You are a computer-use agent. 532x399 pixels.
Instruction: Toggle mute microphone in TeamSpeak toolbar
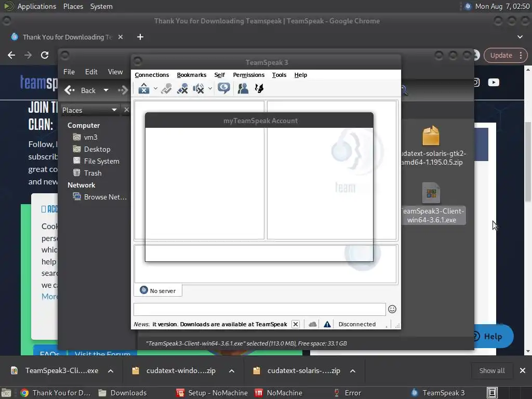(182, 88)
